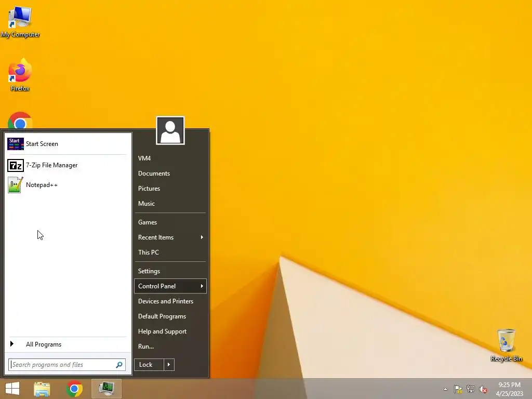Image resolution: width=532 pixels, height=399 pixels.
Task: Open the Recycle Bin on the desktop
Action: coord(506,345)
